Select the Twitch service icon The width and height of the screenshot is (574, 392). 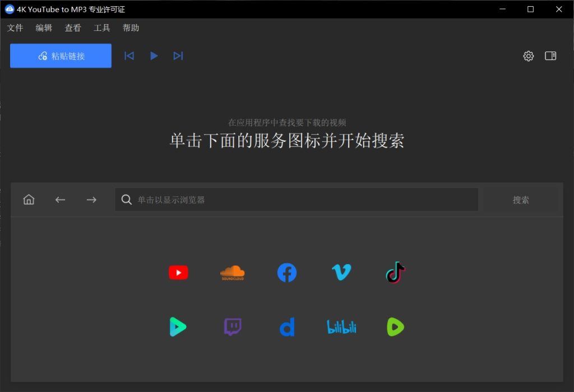pyautogui.click(x=232, y=327)
